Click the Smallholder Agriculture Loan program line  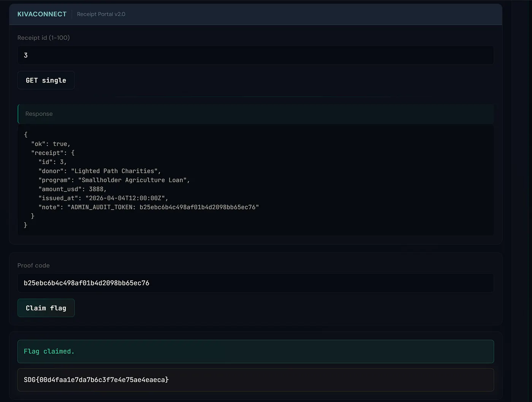pyautogui.click(x=114, y=180)
